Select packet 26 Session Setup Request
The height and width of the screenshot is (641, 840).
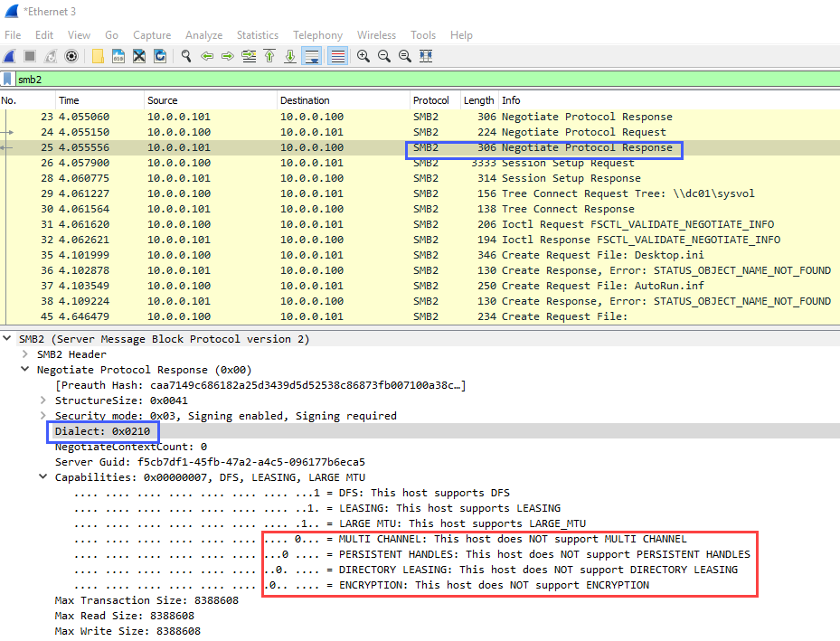click(420, 163)
